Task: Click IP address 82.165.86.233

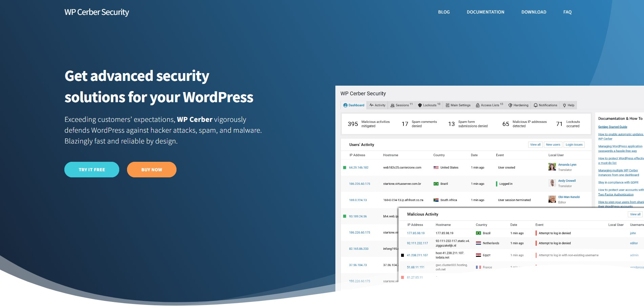Action: (x=359, y=249)
